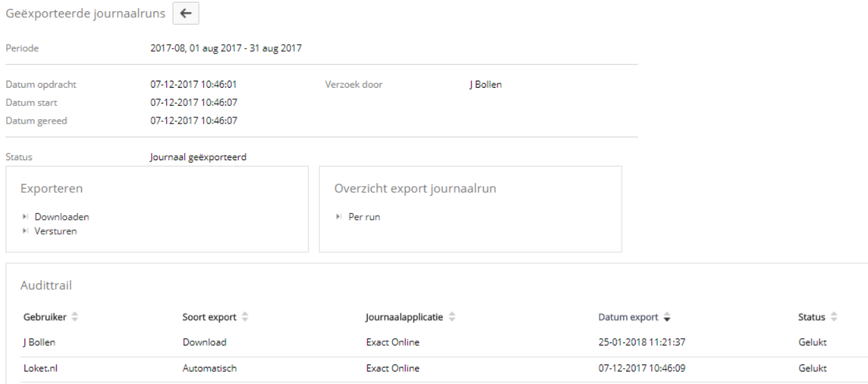Screen dimensions: 868x384
Task: Select the Versturen export link
Action: [x=57, y=231]
